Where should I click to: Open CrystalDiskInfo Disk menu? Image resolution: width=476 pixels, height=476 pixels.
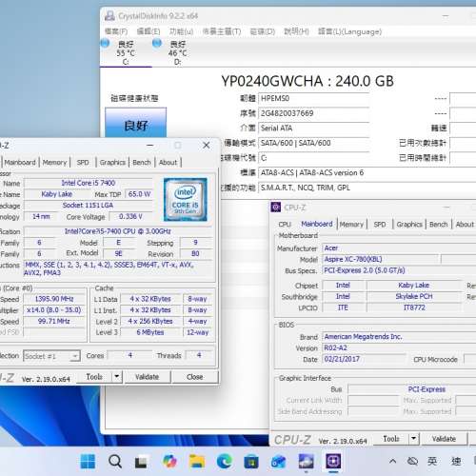coord(262,31)
